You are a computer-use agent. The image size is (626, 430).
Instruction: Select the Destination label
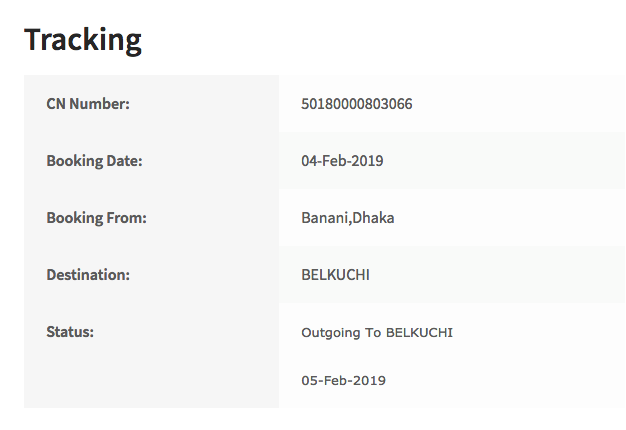89,274
